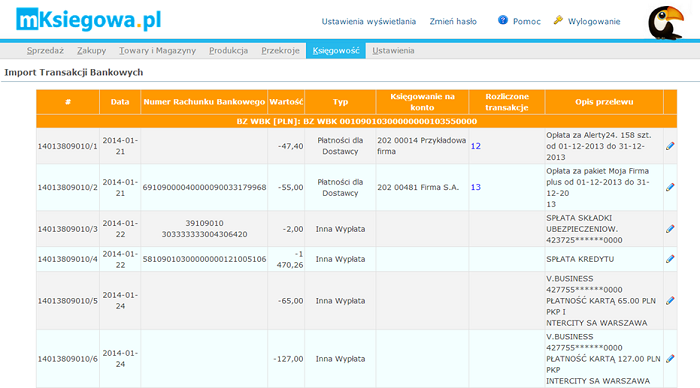Click the value -1 470,26
Viewport: 700px width, 388px height.
click(290, 259)
